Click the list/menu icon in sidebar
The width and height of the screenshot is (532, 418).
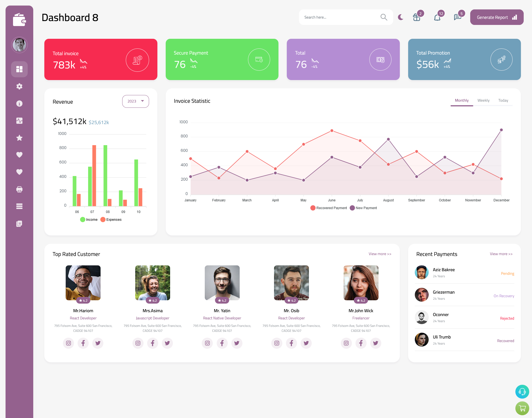tap(19, 206)
